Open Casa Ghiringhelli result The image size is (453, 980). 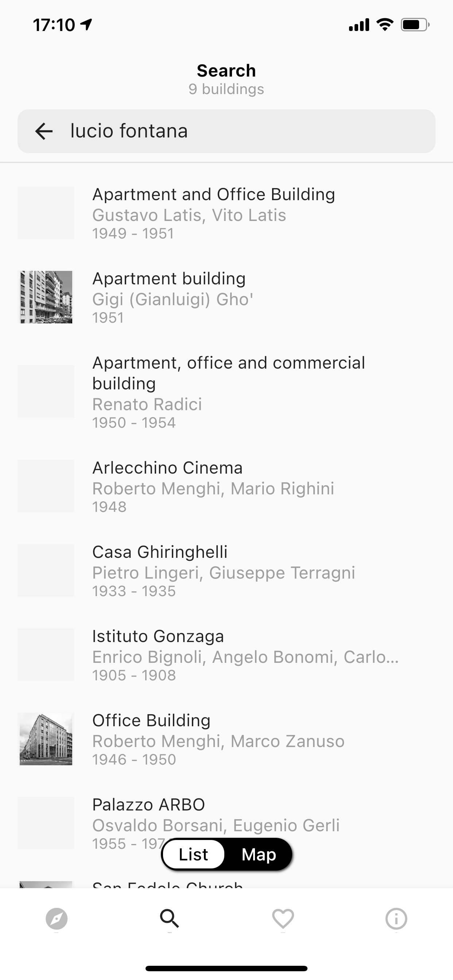coord(226,571)
